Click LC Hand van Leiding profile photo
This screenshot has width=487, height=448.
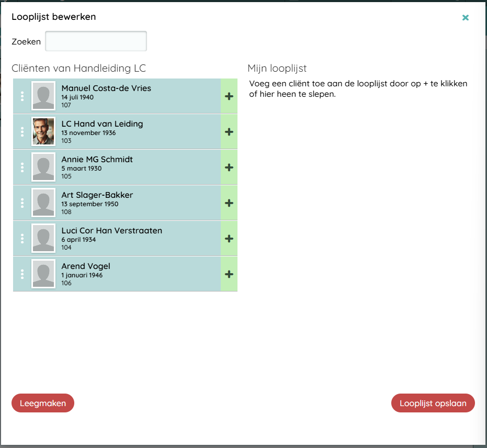(43, 131)
